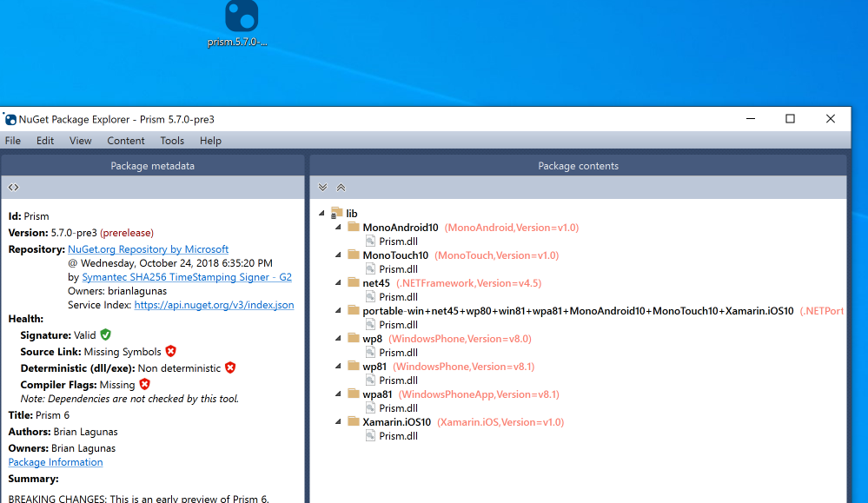The image size is (868, 503).
Task: Collapse all nodes using double-up chevron icon
Action: point(340,187)
